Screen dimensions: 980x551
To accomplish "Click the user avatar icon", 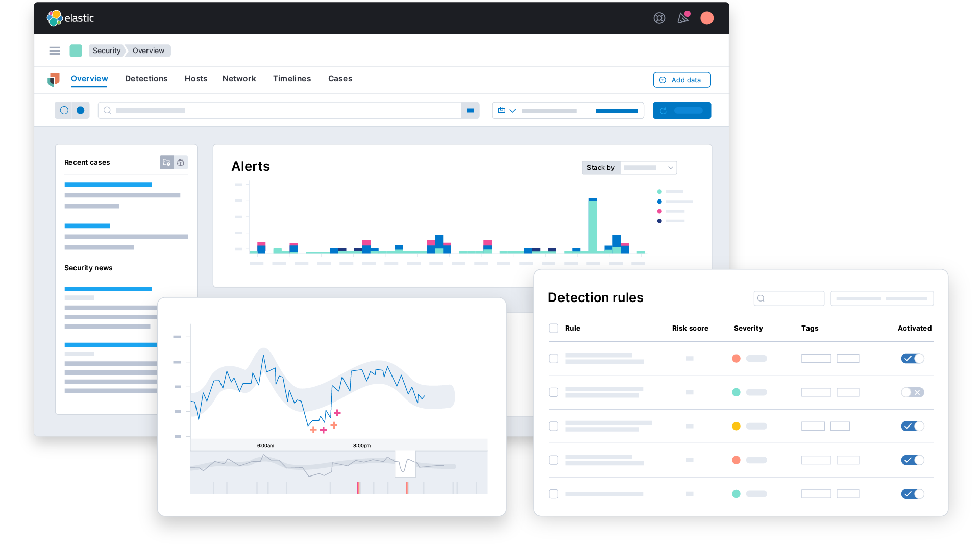I will coord(707,17).
